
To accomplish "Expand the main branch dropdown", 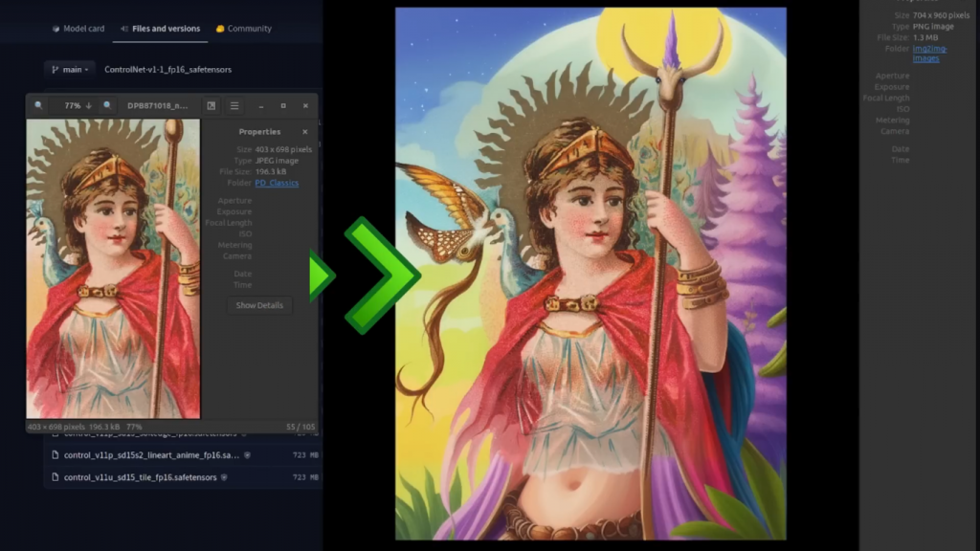I will point(69,69).
